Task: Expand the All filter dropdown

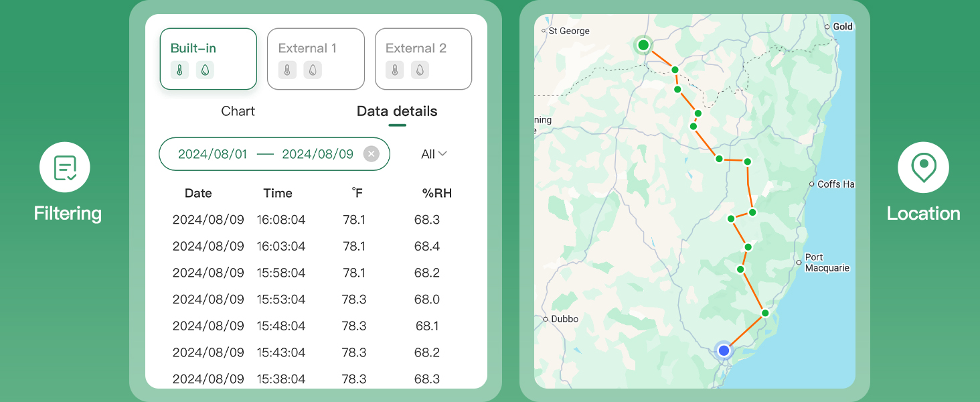Action: point(433,154)
